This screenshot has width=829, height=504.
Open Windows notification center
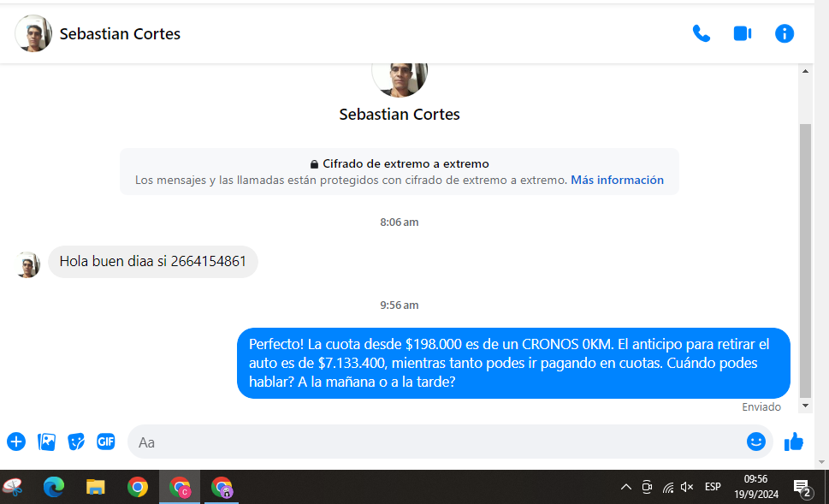click(802, 488)
